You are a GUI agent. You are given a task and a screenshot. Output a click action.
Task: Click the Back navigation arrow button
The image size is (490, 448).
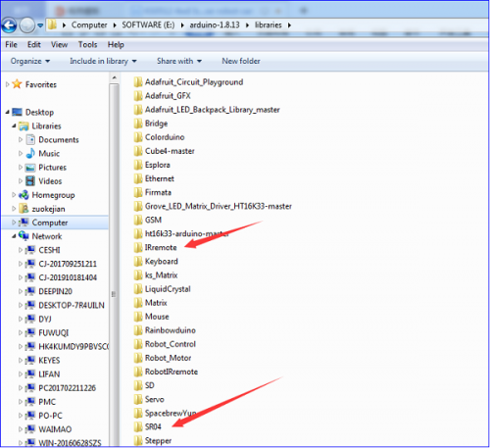[9, 25]
